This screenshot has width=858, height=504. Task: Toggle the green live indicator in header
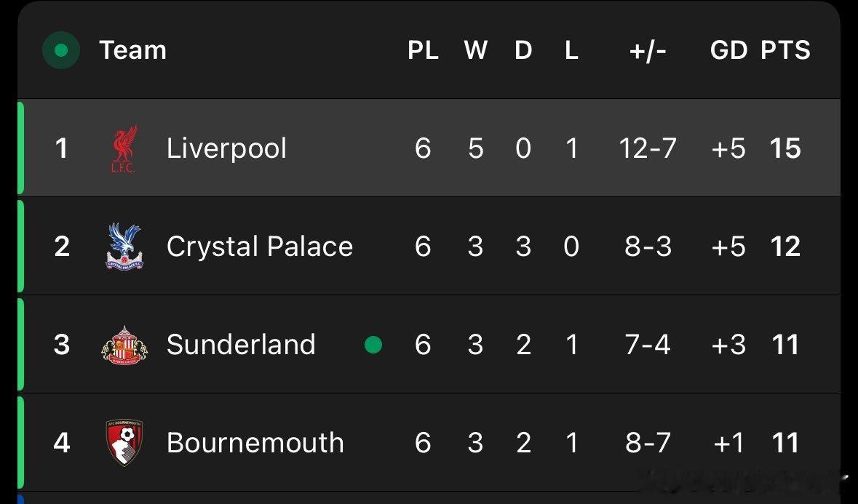click(61, 50)
